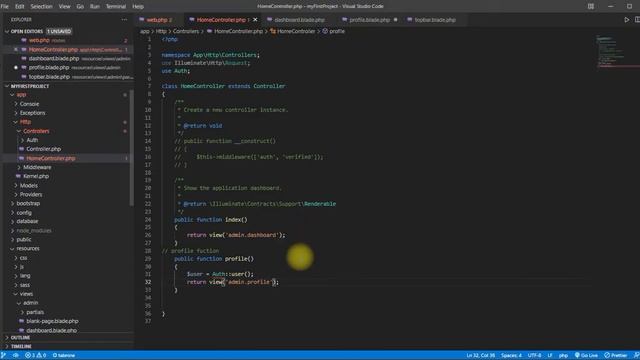This screenshot has width=640, height=360.
Task: Open the File menu
Action: (4, 6)
